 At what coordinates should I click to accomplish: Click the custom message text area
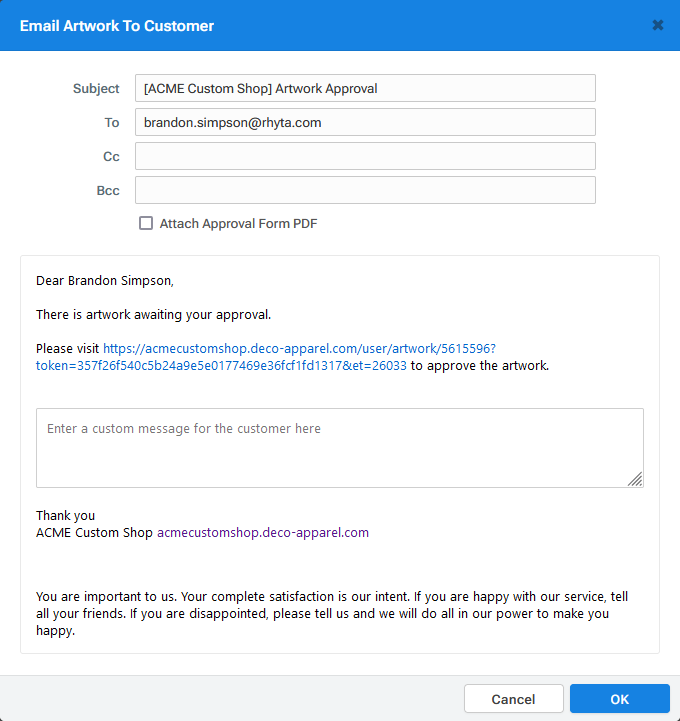340,448
